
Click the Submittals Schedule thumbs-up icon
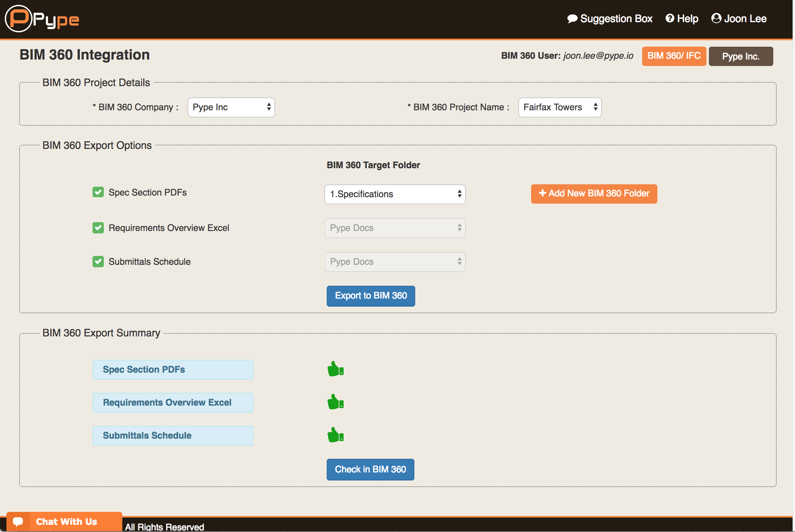[x=335, y=435]
